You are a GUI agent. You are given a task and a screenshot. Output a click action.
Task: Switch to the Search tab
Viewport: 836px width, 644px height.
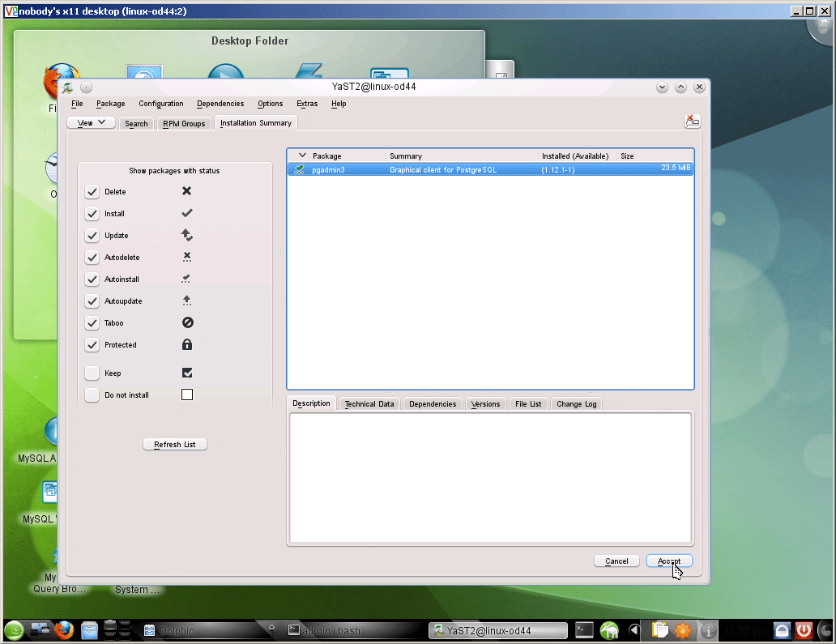(136, 123)
